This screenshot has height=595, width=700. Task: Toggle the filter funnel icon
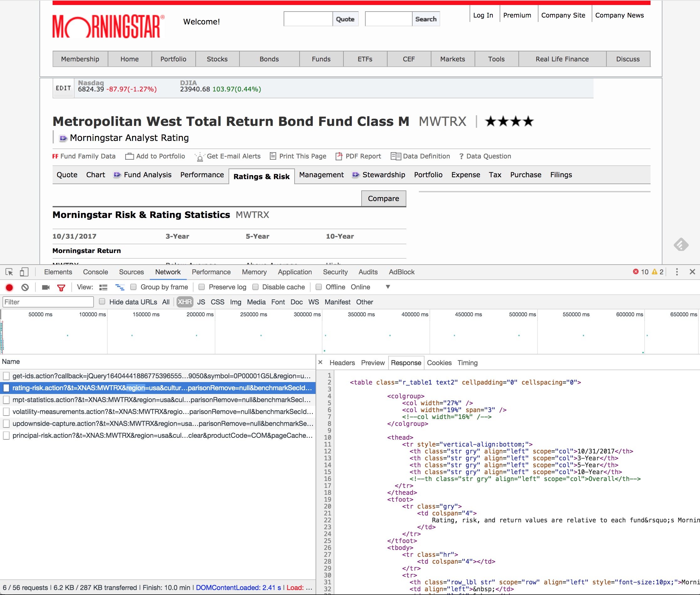[x=61, y=287]
